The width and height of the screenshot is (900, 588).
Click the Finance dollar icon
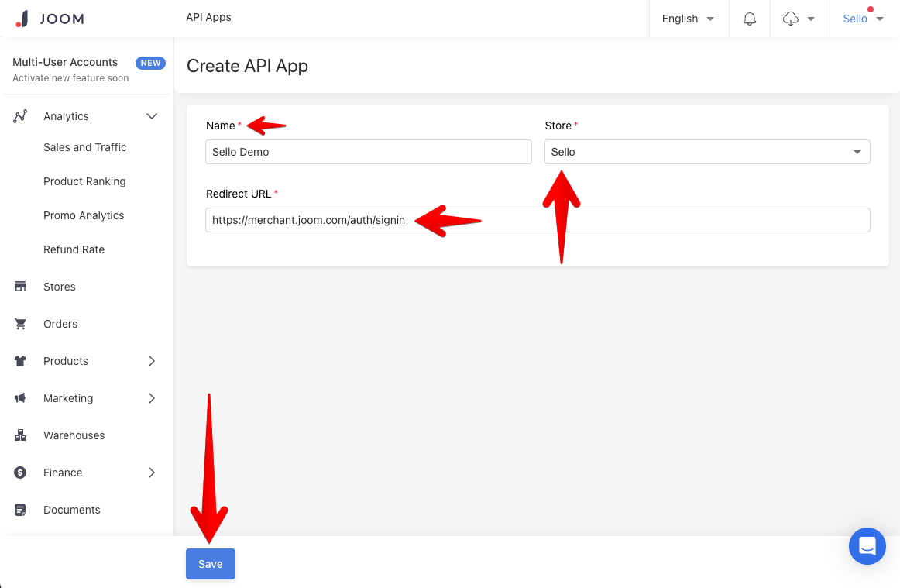tap(20, 473)
